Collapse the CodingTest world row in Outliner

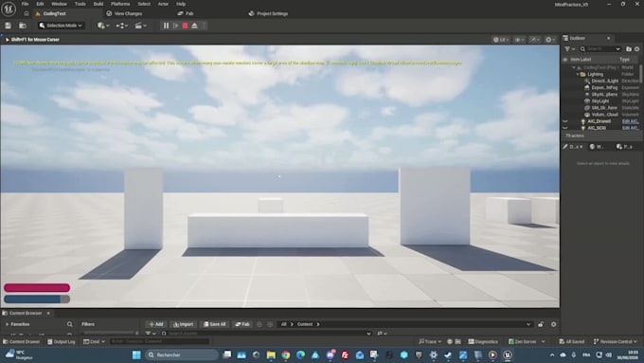[574, 67]
